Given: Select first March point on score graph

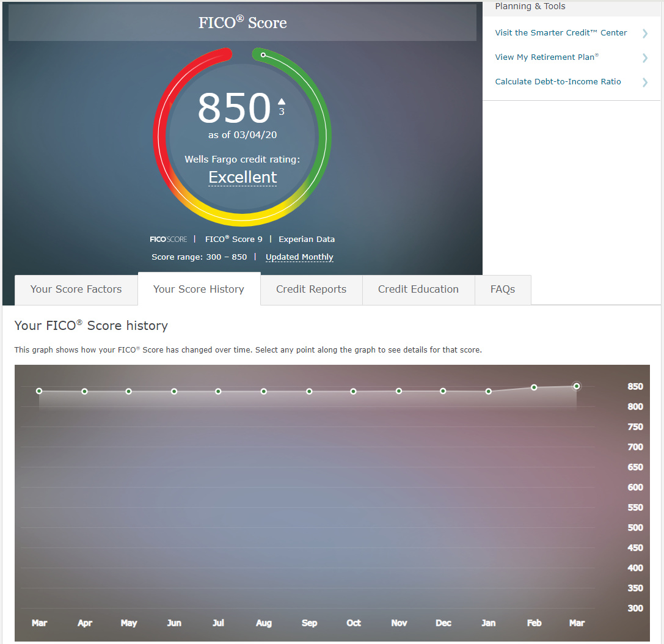Looking at the screenshot, I should tap(39, 391).
